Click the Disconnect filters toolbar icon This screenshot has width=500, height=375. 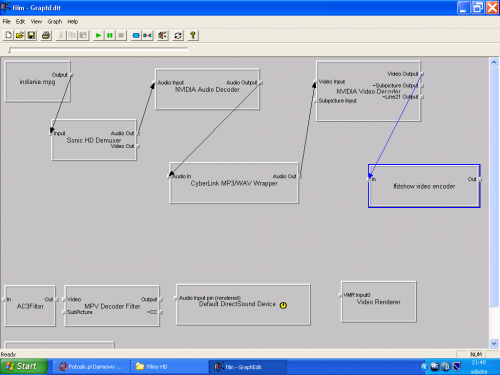[147, 35]
